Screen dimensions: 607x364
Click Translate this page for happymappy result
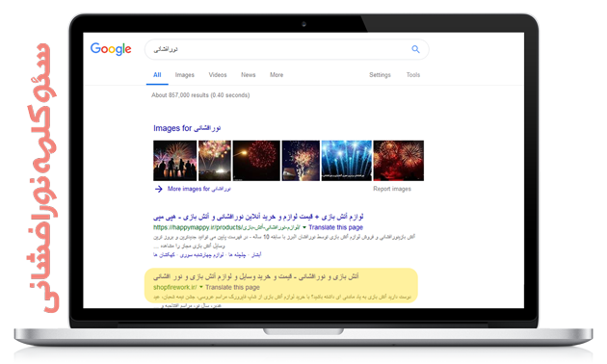(335, 227)
